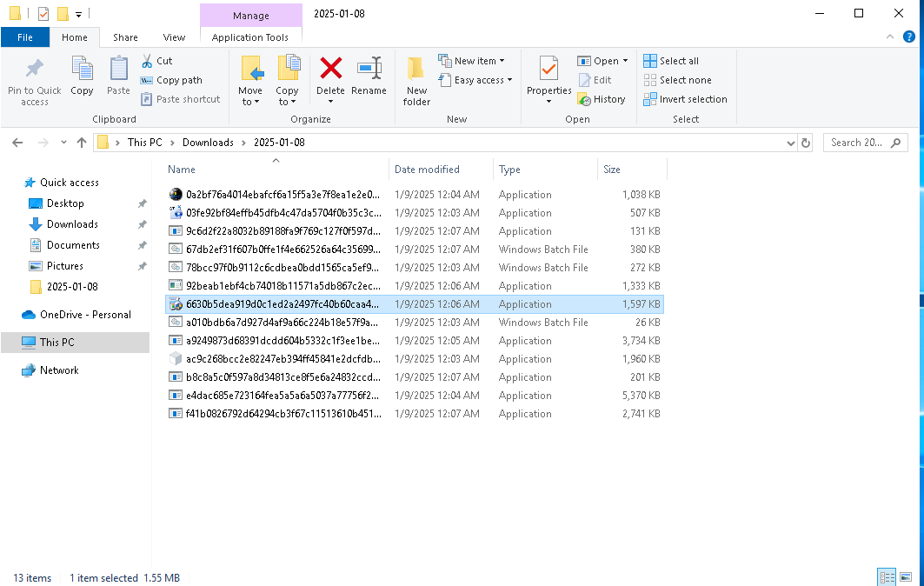The image size is (924, 586).
Task: Go up one folder level arrow
Action: point(82,143)
